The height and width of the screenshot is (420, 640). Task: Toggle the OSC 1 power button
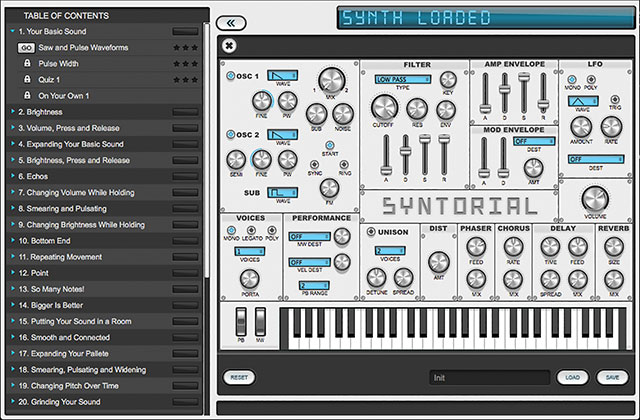tap(229, 76)
